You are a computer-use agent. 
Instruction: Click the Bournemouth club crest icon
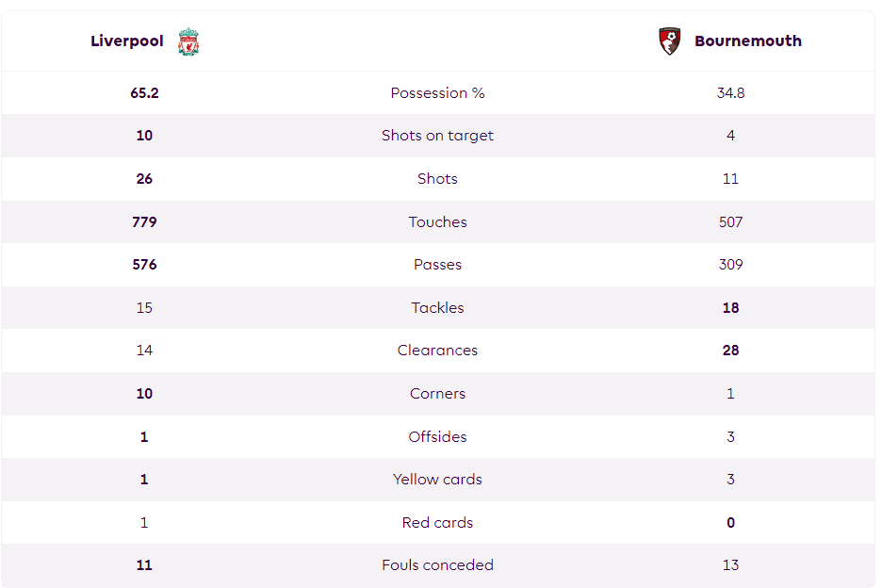[x=669, y=41]
